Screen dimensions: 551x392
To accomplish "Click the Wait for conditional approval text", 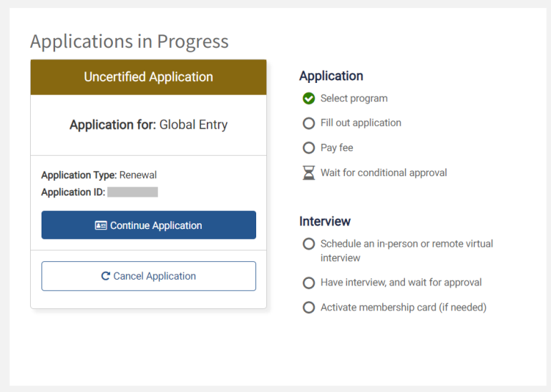I will pyautogui.click(x=384, y=173).
